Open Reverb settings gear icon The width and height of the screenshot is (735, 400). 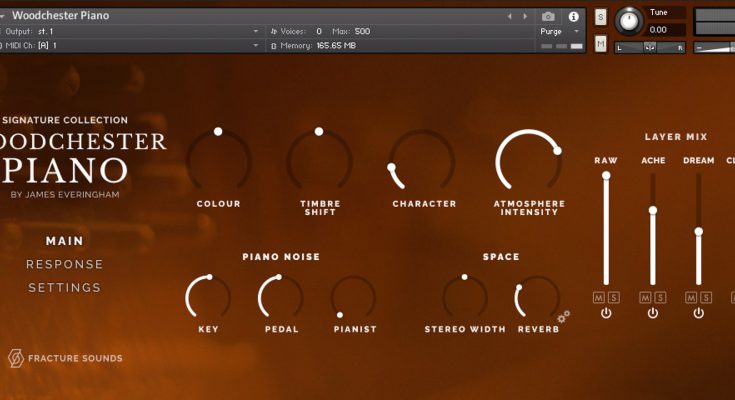point(564,316)
